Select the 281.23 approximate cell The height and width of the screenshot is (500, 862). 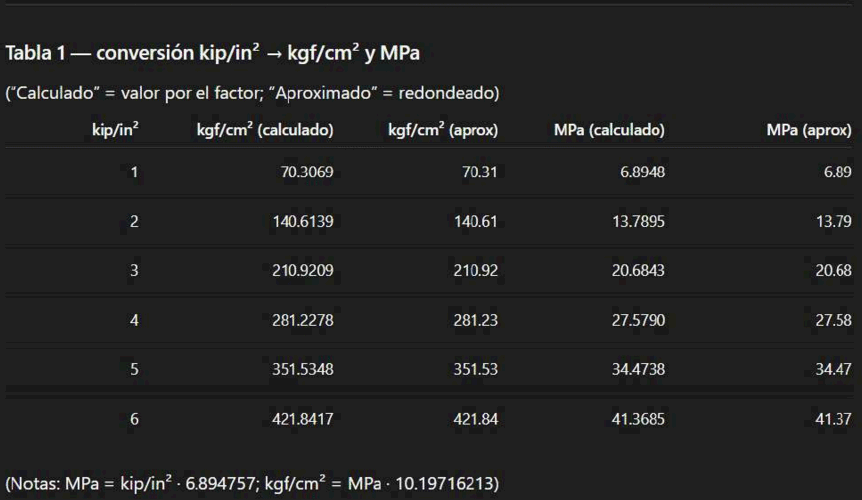click(476, 320)
